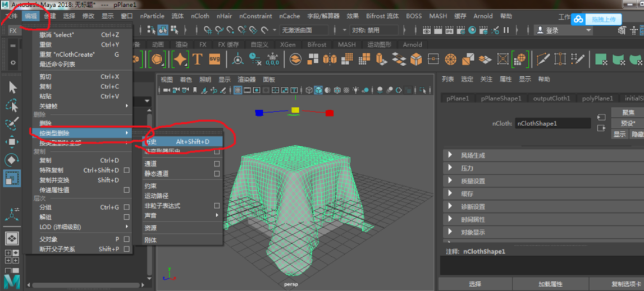Screen dimensions: 644x291
Task: Click the select-by-object-type mode icon
Action: (x=163, y=30)
